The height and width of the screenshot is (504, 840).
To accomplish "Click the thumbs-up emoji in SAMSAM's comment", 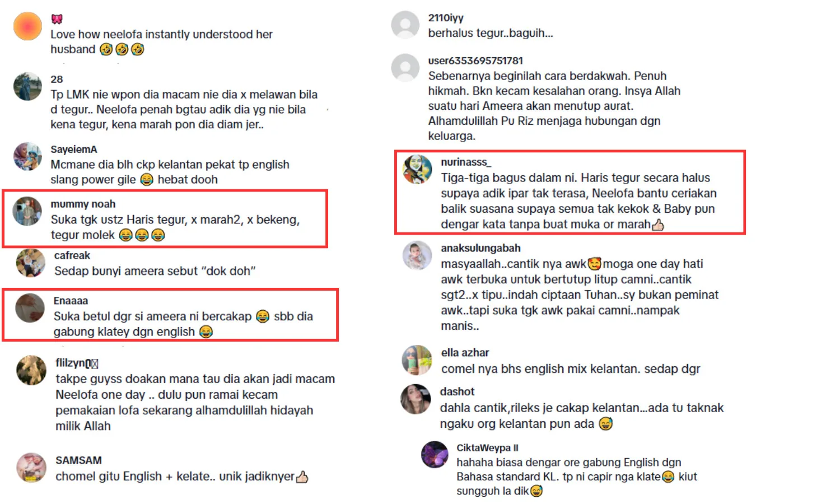I will coord(302,477).
